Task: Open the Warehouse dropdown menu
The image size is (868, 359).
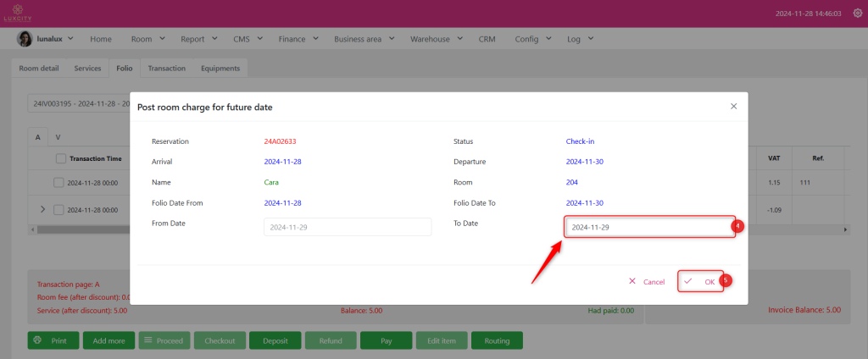Action: tap(436, 39)
